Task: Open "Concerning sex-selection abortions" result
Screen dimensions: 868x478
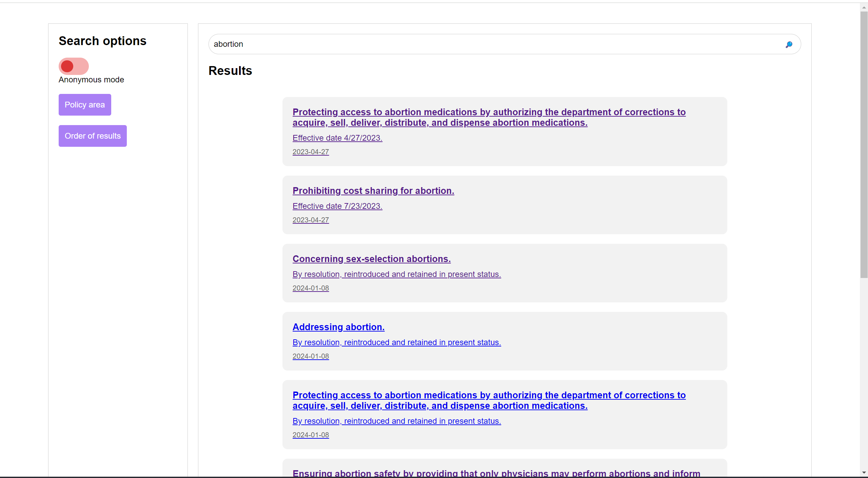Action: [371, 259]
